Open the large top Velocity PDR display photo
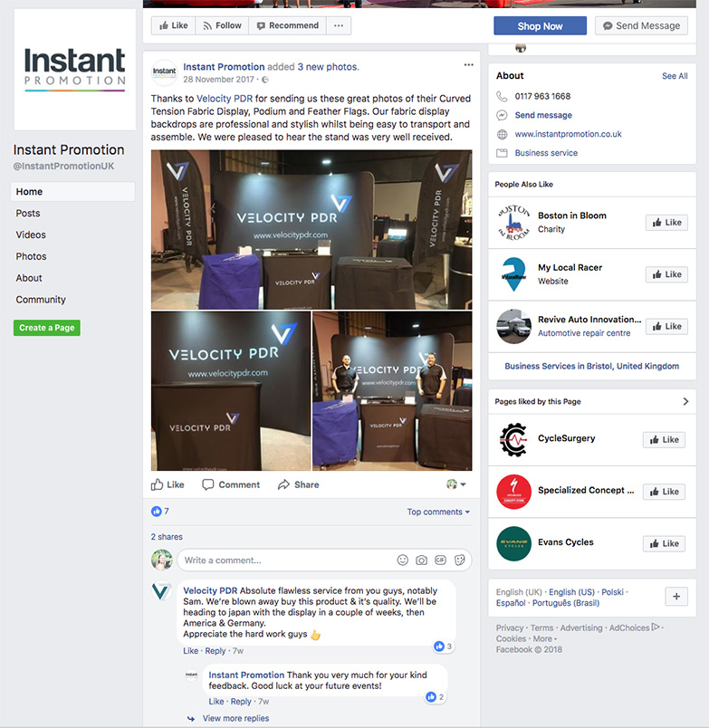This screenshot has height=728, width=709. [x=311, y=229]
